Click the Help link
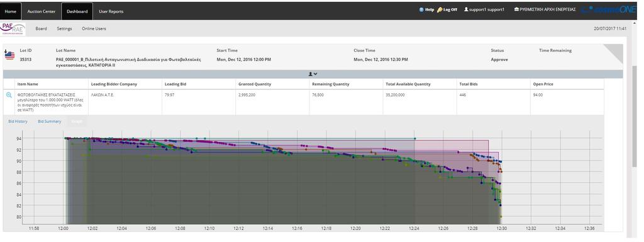Image resolution: width=644 pixels, height=242 pixels. tap(429, 9)
